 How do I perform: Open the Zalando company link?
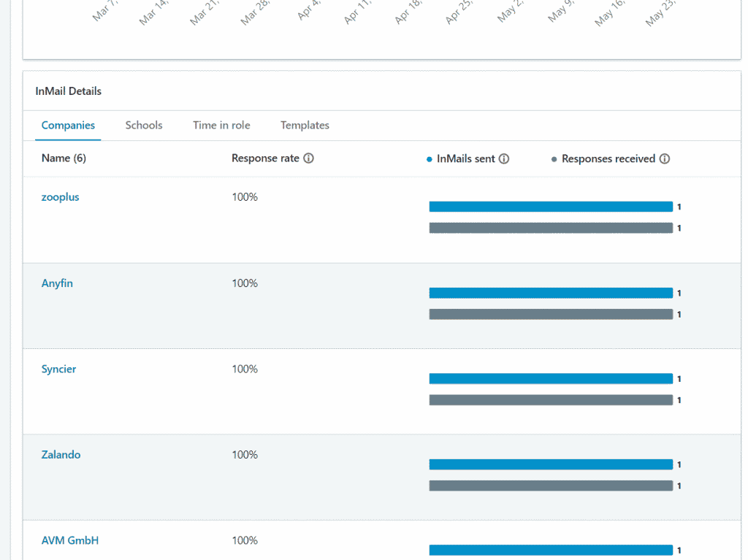61,455
